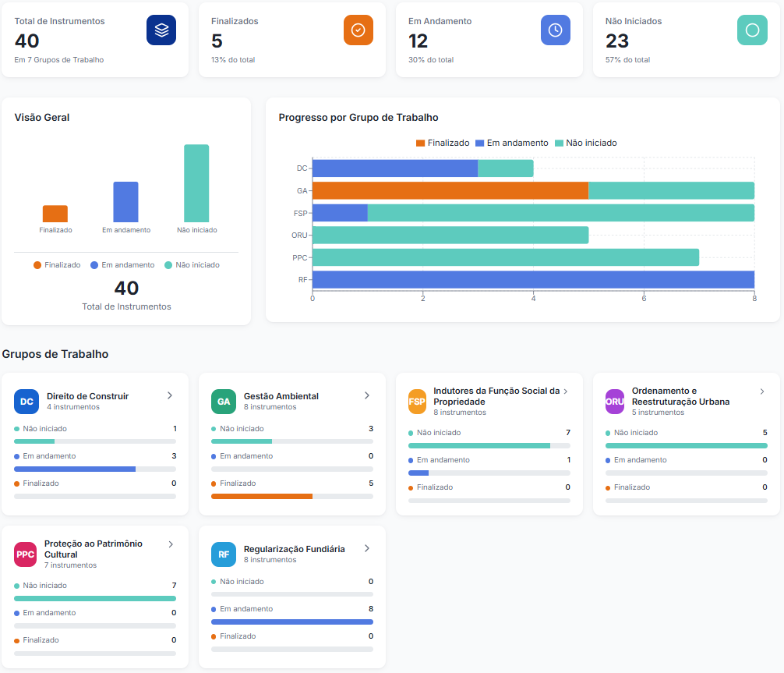The width and height of the screenshot is (784, 673).
Task: Click the orange FSP group badge
Action: (417, 402)
